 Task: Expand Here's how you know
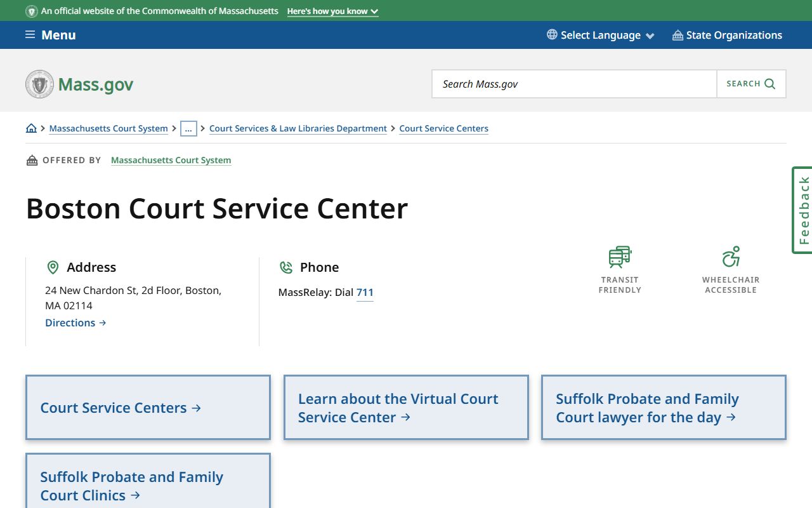tap(332, 11)
